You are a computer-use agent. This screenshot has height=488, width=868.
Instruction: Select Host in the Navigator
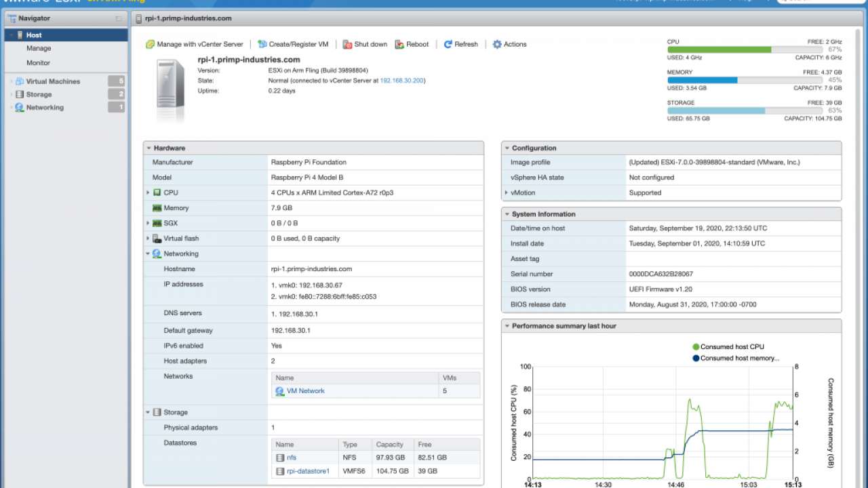tap(66, 35)
